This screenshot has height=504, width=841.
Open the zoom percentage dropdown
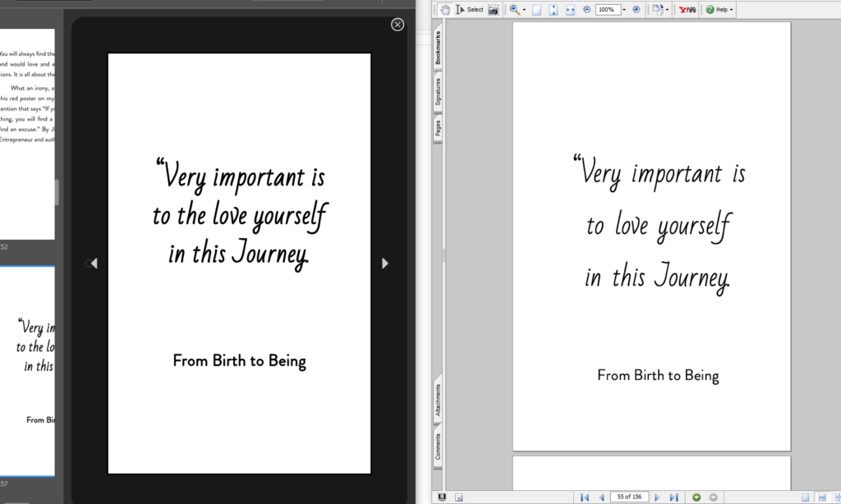point(624,10)
